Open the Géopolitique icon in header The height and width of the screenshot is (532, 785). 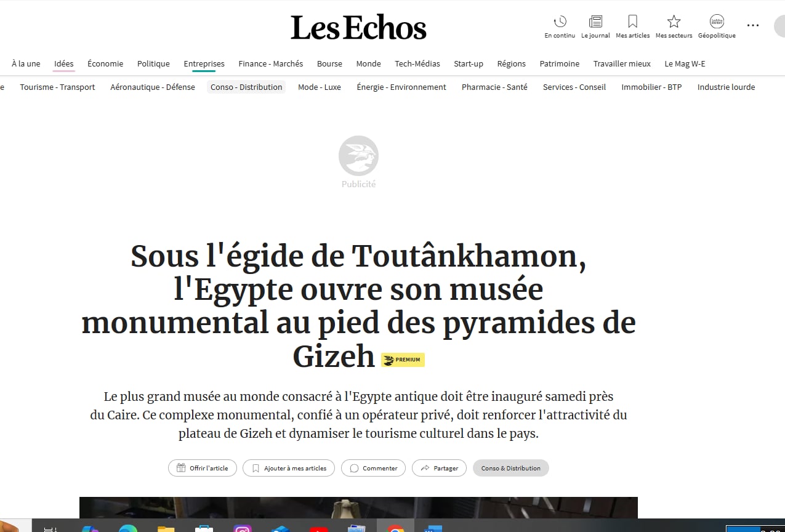[717, 22]
